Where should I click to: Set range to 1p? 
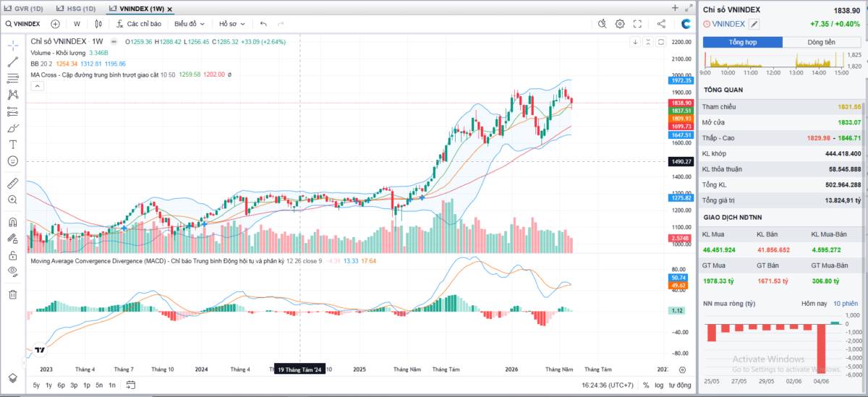87,385
